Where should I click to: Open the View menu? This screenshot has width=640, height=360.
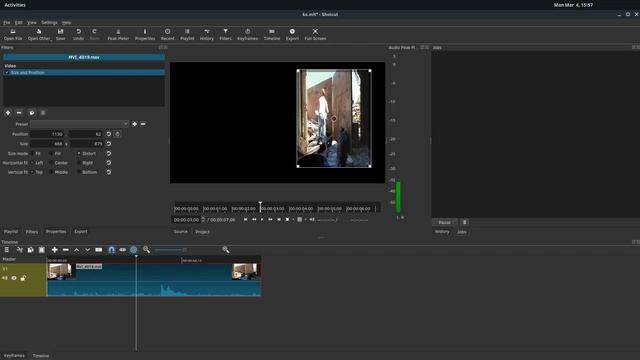[32, 22]
